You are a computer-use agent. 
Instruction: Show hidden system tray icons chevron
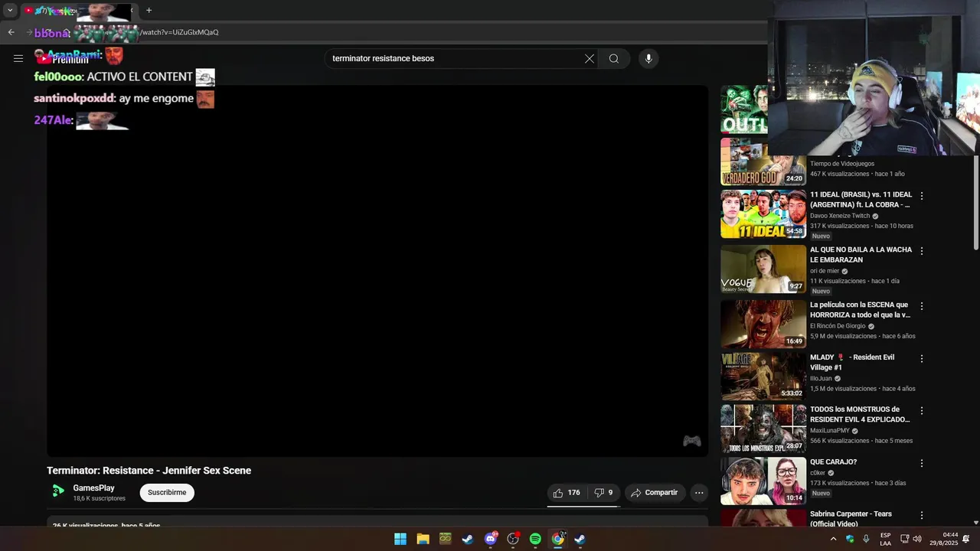click(834, 539)
